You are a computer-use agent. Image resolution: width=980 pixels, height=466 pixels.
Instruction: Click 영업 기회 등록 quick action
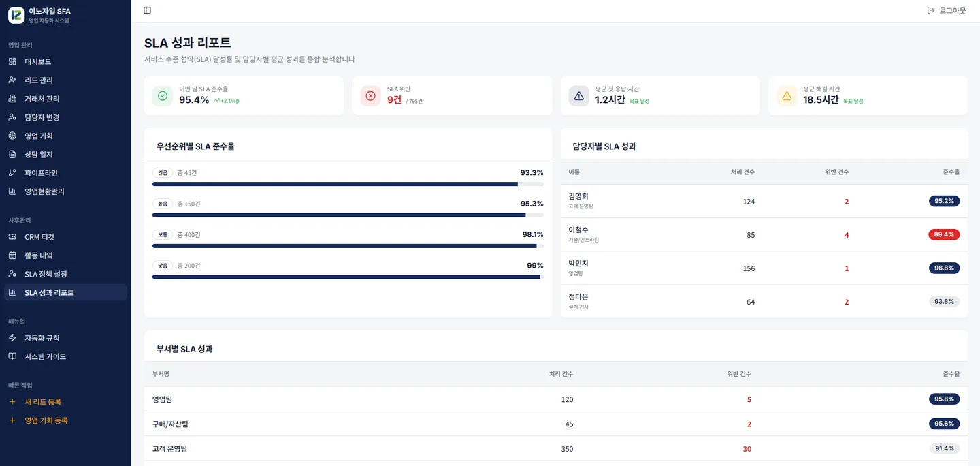65,420
